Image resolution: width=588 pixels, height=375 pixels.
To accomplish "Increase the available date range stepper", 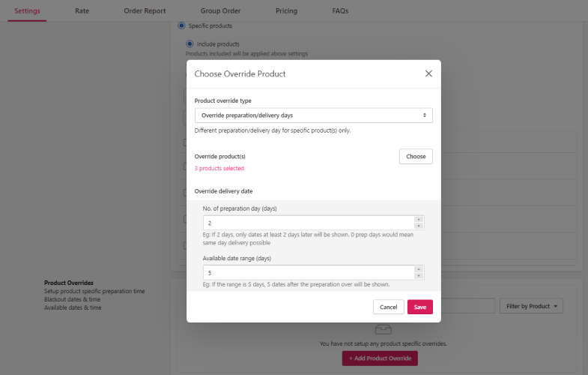I will [419, 269].
